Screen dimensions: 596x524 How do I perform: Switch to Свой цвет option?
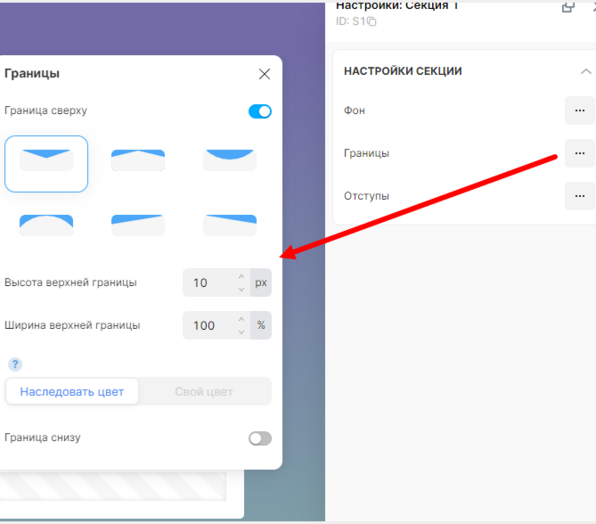click(x=204, y=392)
